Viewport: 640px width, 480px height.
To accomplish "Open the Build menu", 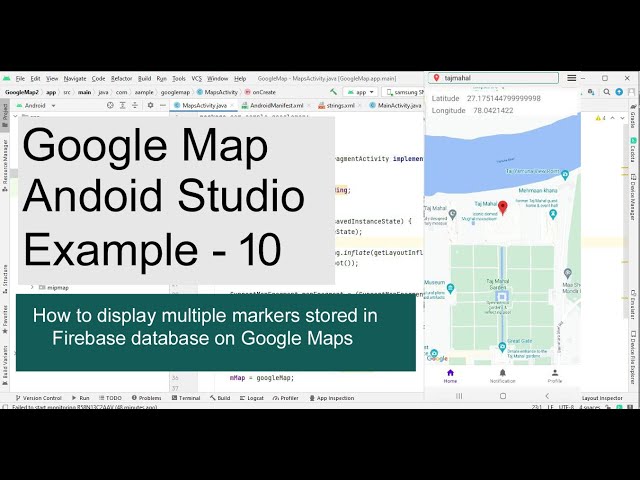I will 144,78.
